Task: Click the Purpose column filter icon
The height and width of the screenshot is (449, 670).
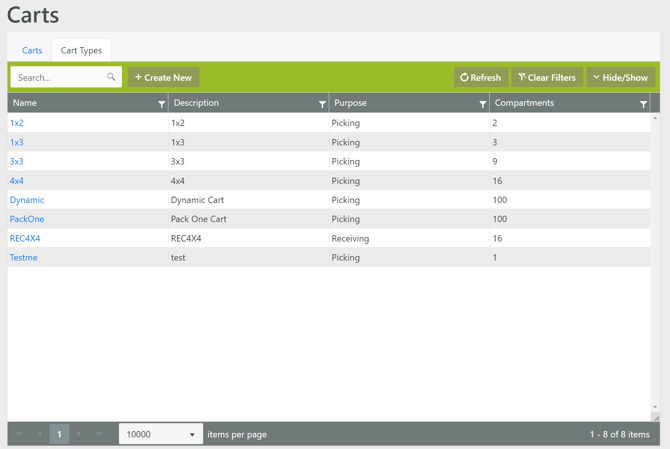Action: tap(482, 104)
